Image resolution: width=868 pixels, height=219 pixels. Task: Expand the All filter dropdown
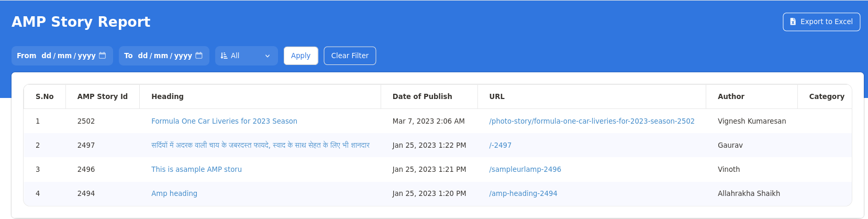click(267, 56)
